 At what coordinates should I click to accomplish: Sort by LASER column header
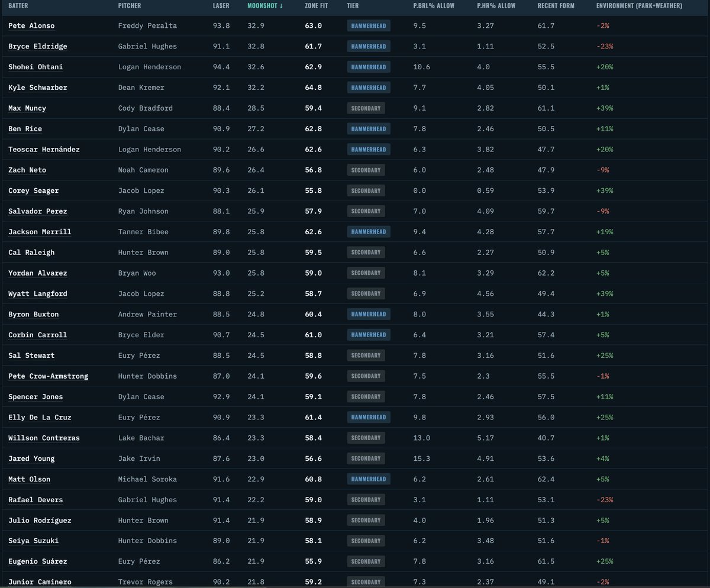pos(221,6)
